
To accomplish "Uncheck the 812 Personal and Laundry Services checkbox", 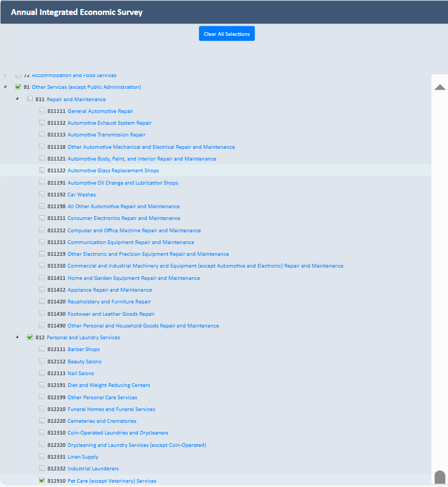I will (30, 337).
